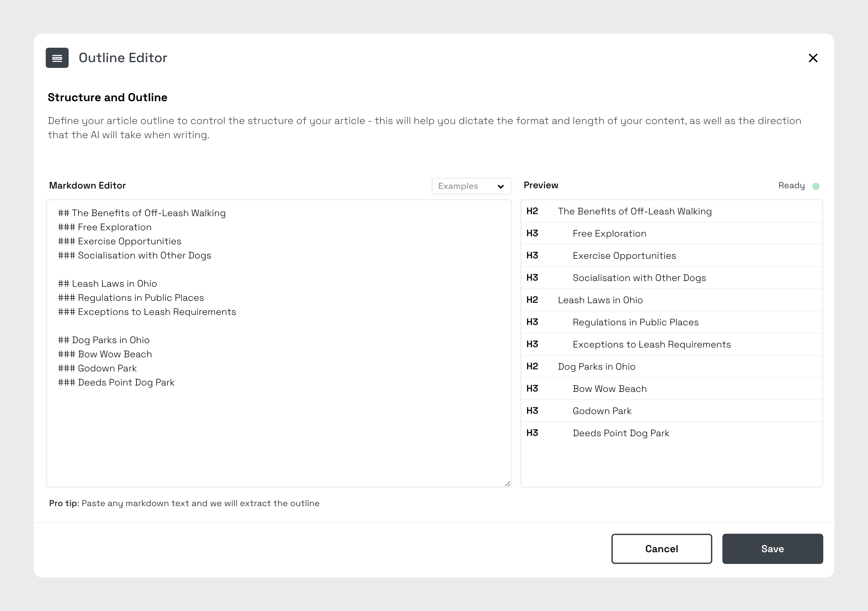Save the article outline
The width and height of the screenshot is (868, 611).
(x=772, y=548)
